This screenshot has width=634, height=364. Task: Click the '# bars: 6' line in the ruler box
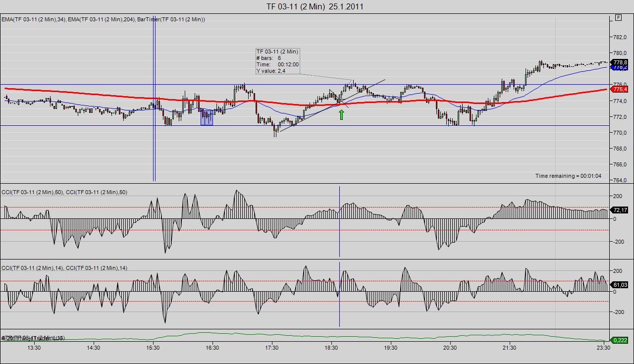click(x=269, y=58)
